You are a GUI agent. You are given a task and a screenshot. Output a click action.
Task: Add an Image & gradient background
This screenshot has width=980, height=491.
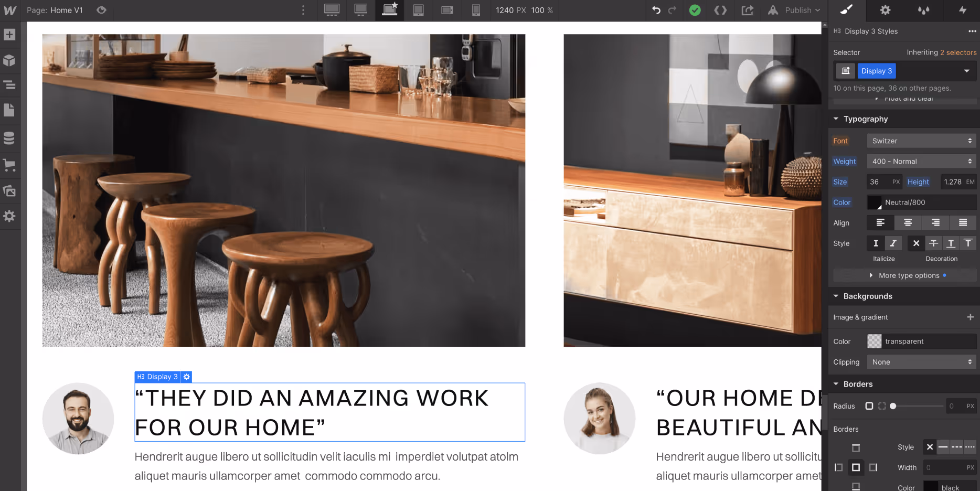(x=970, y=317)
